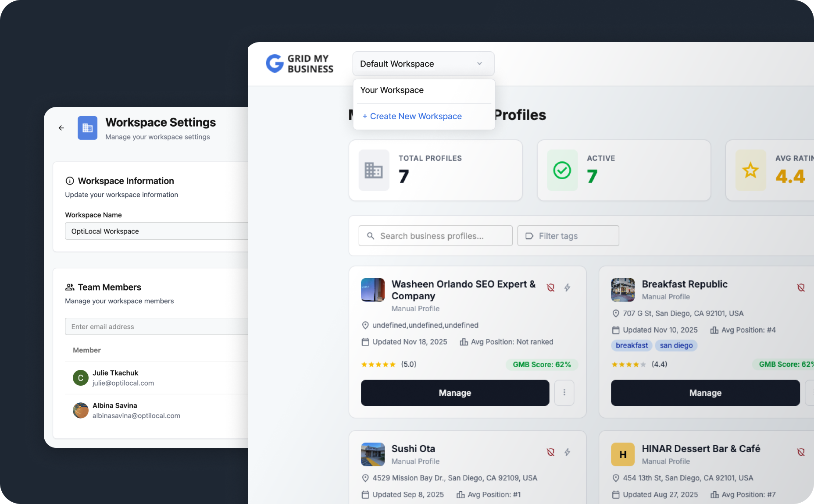Click the Workspace Name field with OptiLocal Workspace
Viewport: 814px width, 504px height.
(157, 231)
